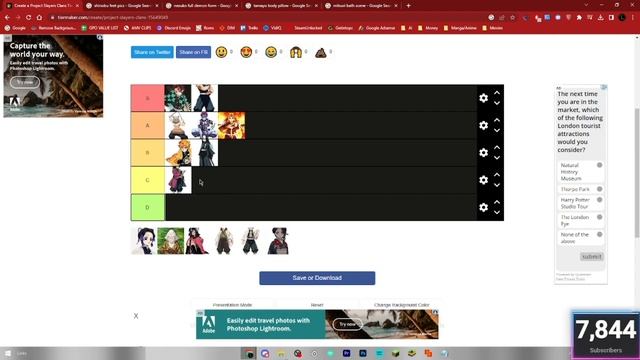Select The London Eye poll option
This screenshot has width=640, height=360.
pos(580,220)
